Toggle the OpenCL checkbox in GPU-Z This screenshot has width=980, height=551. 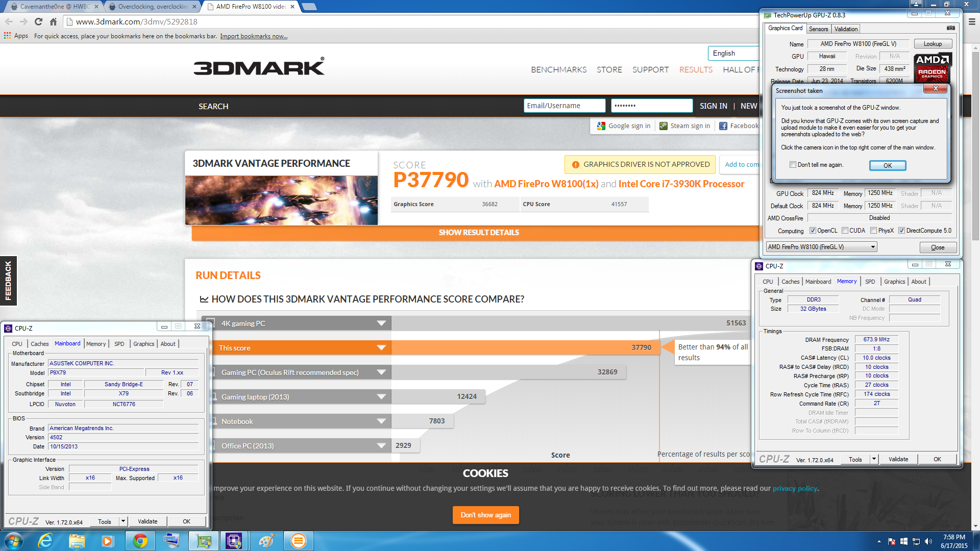813,231
